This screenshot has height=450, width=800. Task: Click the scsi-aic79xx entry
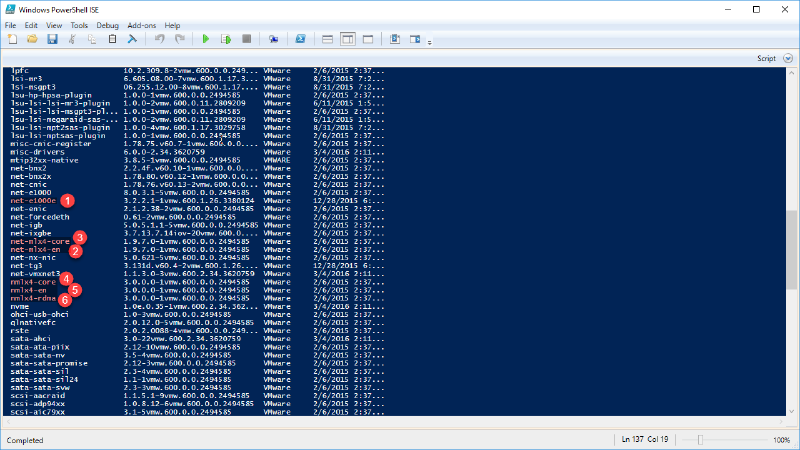[37, 412]
